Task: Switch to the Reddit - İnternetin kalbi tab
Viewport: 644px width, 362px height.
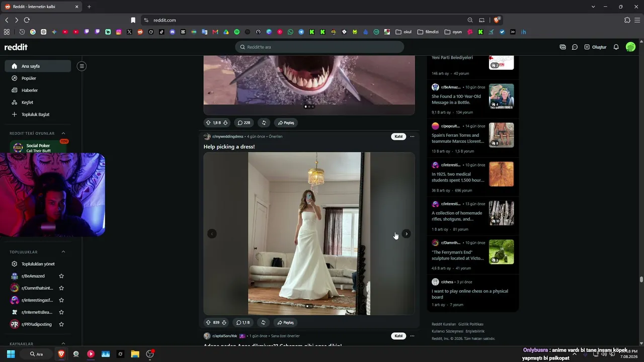Action: [x=41, y=7]
